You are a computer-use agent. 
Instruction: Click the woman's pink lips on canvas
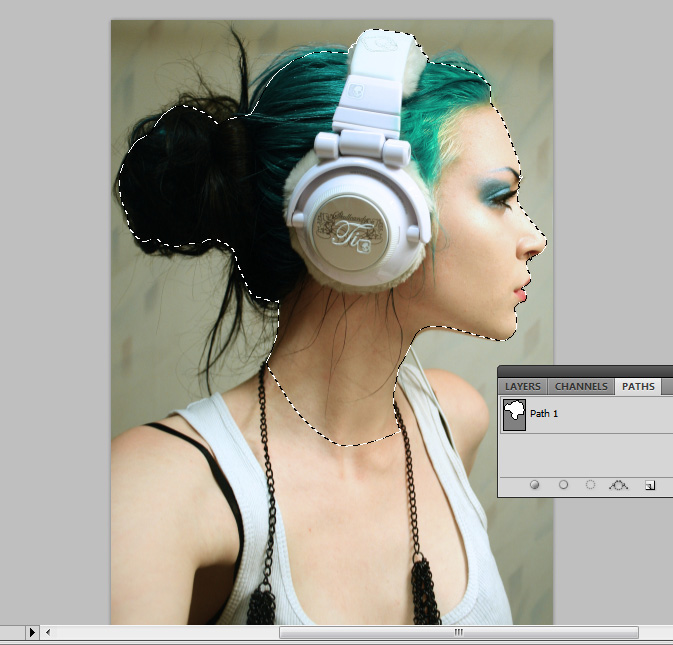tap(521, 290)
